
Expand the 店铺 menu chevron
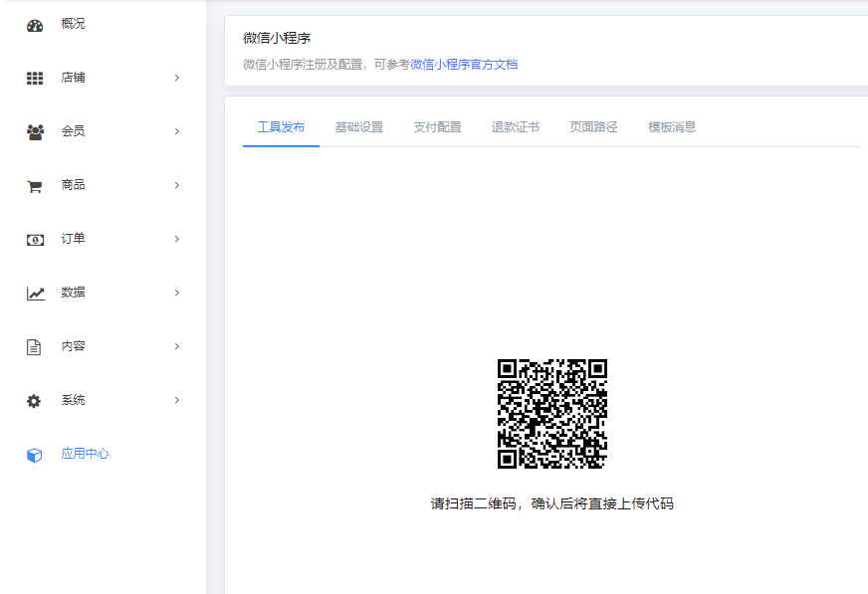pos(177,78)
